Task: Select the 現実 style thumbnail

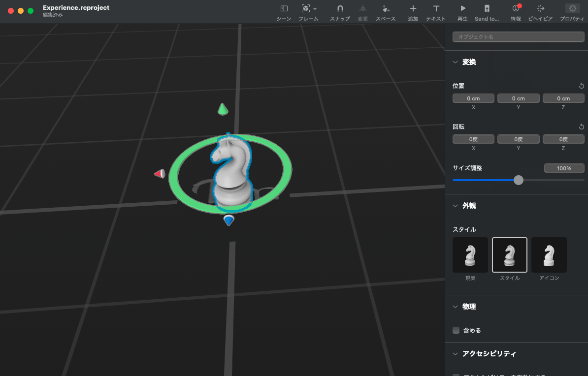Action: 470,255
